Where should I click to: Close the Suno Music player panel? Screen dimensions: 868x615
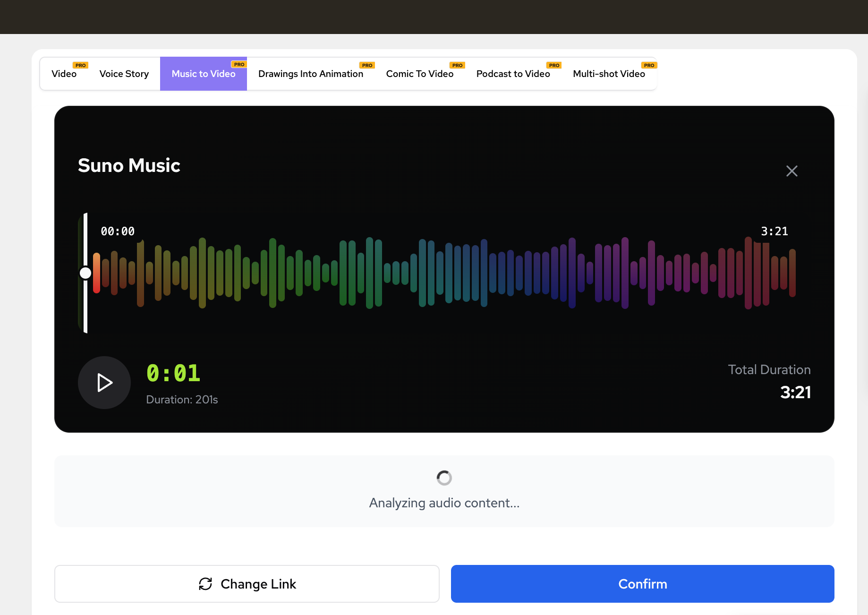coord(791,171)
